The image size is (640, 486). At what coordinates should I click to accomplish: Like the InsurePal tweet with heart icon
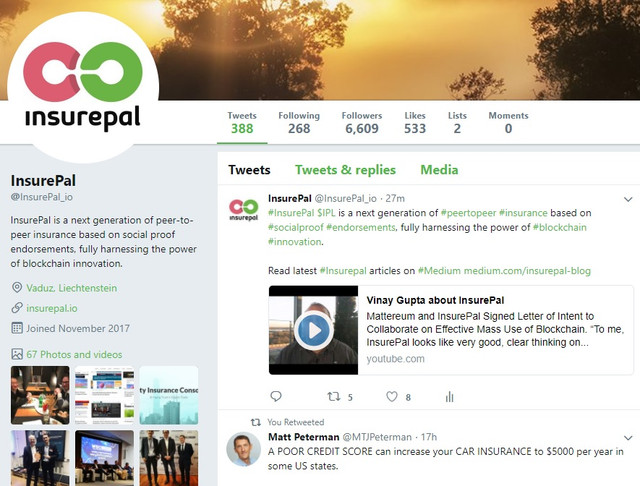pyautogui.click(x=392, y=396)
